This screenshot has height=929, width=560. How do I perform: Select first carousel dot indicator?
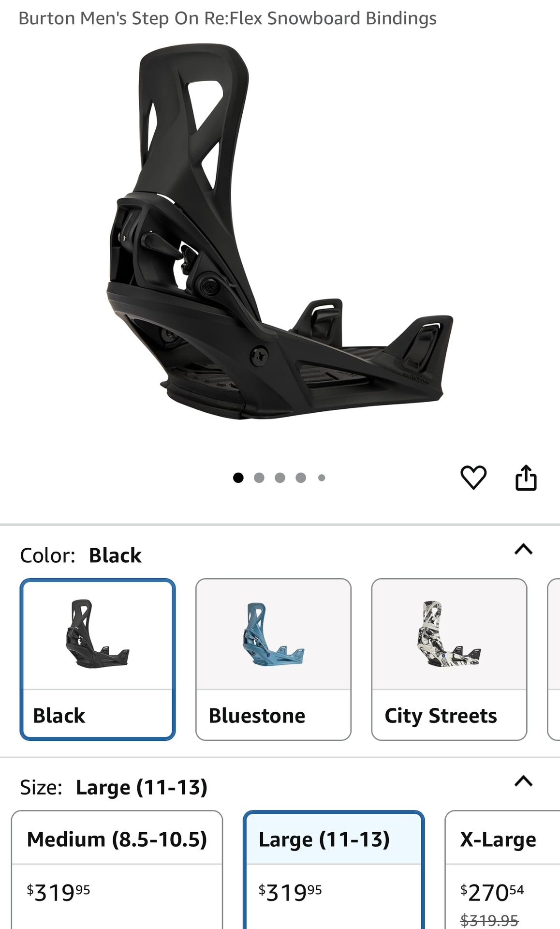pos(238,478)
